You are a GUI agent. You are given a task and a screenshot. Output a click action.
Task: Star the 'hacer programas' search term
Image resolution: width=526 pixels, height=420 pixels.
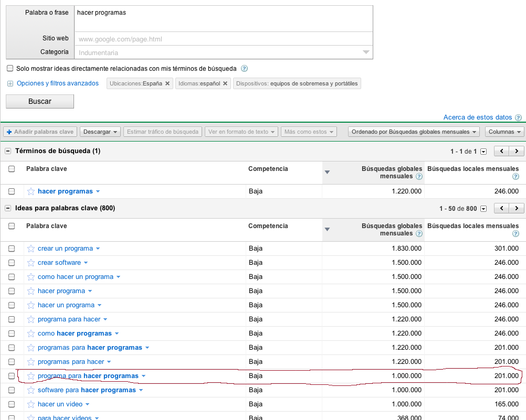[x=31, y=191]
